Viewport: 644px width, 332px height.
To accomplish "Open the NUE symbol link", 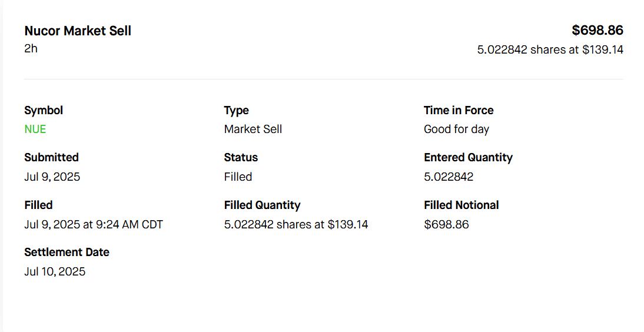I will point(35,130).
